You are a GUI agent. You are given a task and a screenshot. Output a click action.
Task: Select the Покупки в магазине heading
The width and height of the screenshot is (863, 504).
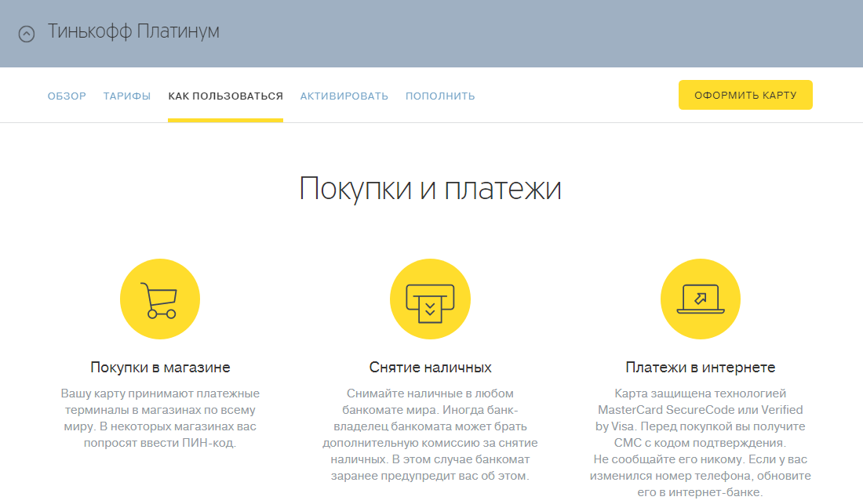[x=160, y=367]
